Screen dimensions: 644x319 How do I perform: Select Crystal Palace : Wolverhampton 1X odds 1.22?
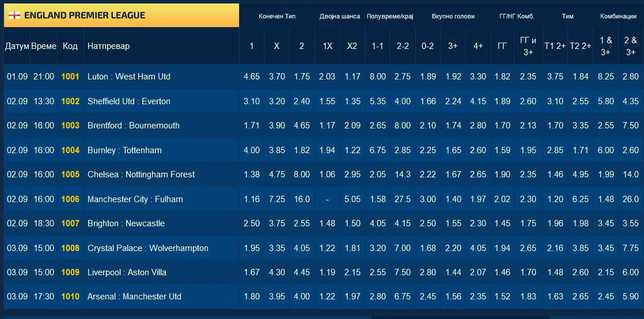[x=327, y=248]
